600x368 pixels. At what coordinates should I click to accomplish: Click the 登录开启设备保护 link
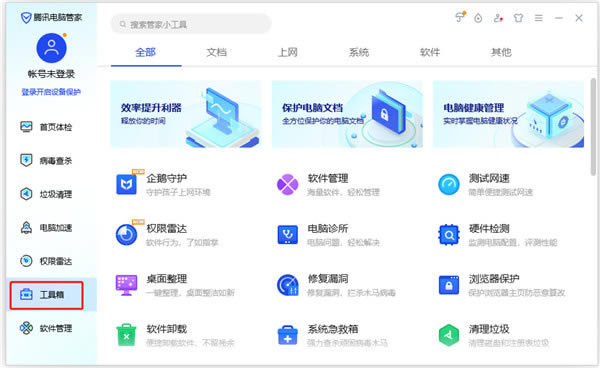(x=51, y=92)
